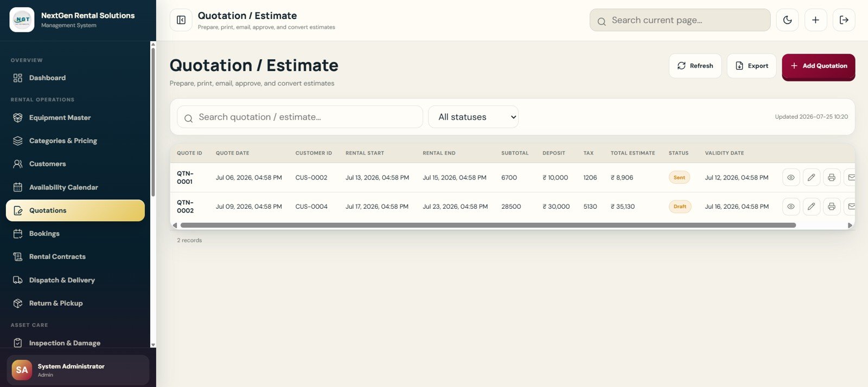Focus the Search current page field
The height and width of the screenshot is (387, 868).
(x=680, y=20)
